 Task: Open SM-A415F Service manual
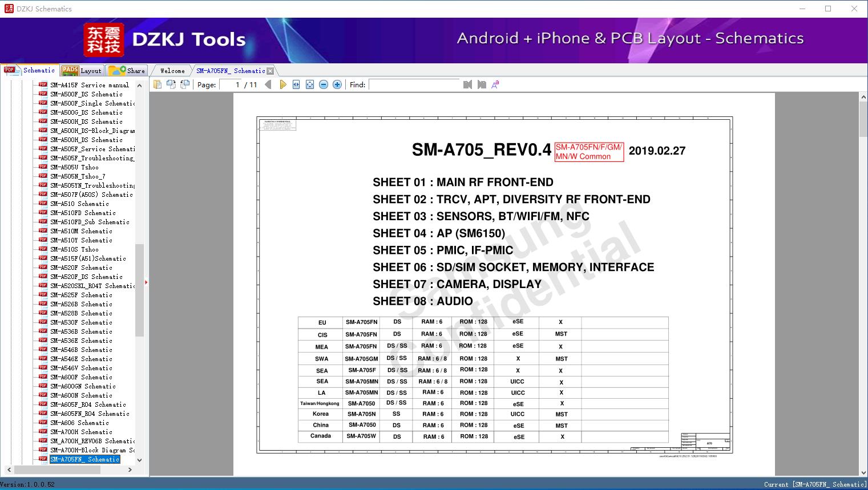pos(90,85)
